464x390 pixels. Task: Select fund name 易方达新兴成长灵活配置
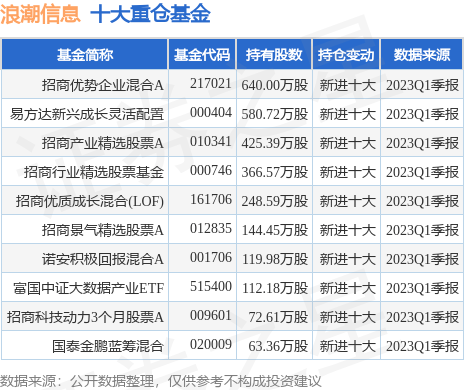click(87, 114)
